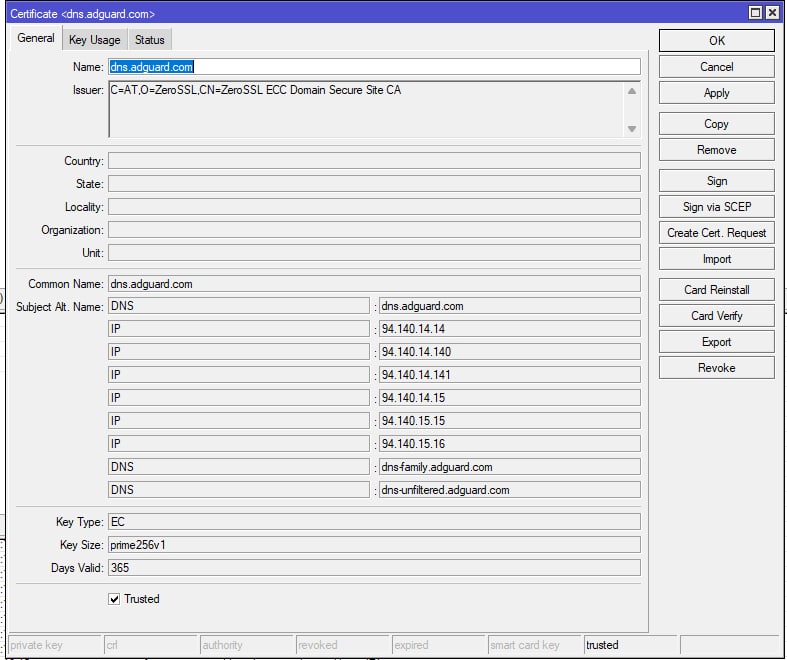This screenshot has height=660, width=787.
Task: Click the Country field
Action: tap(374, 161)
